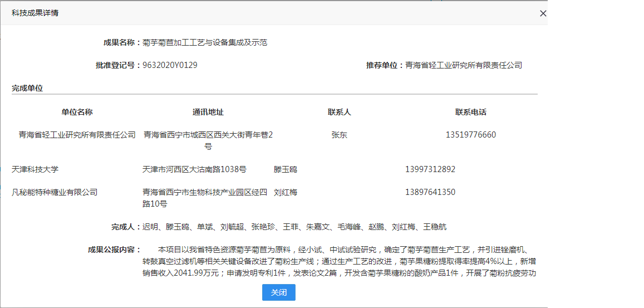Select the 凡秘能特种糖业有限公司 unit name
644x308 pixels.
pyautogui.click(x=55, y=192)
